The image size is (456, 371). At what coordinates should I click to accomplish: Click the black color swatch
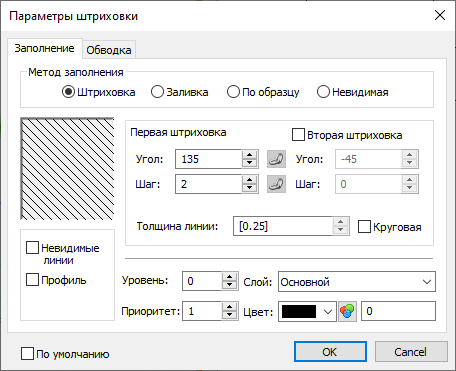(299, 312)
